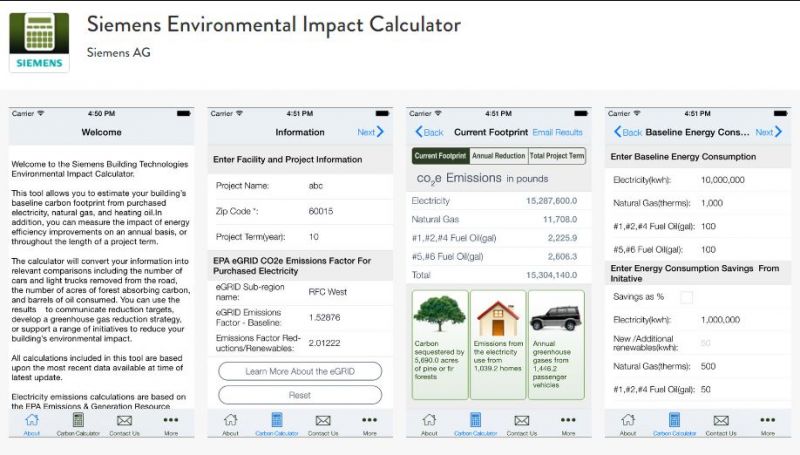Click the Siemens AG developer name
Screen dimensions: 800x455
(118, 53)
